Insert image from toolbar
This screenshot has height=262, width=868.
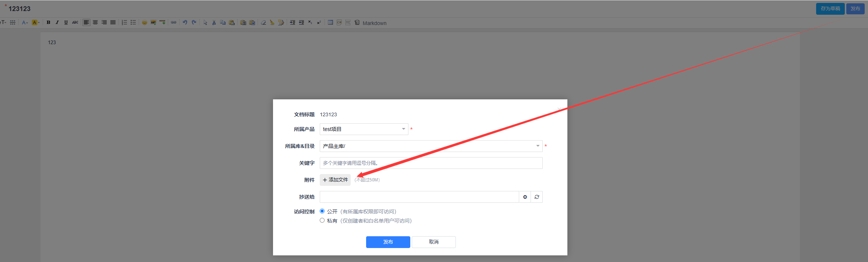(153, 22)
